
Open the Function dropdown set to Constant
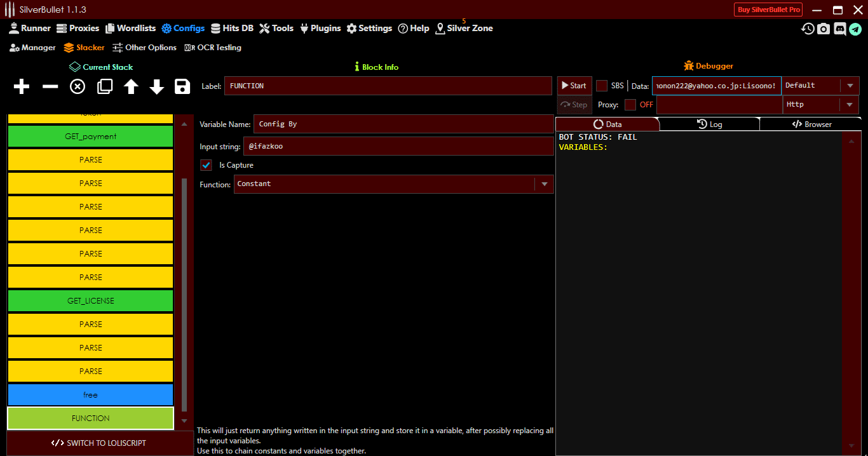coord(545,184)
